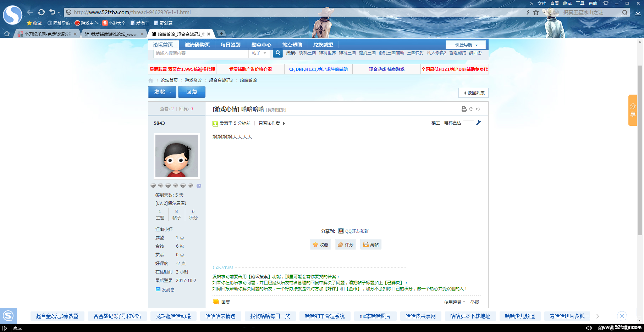
Task: Expand the 只看该作者 arrow
Action: (284, 123)
